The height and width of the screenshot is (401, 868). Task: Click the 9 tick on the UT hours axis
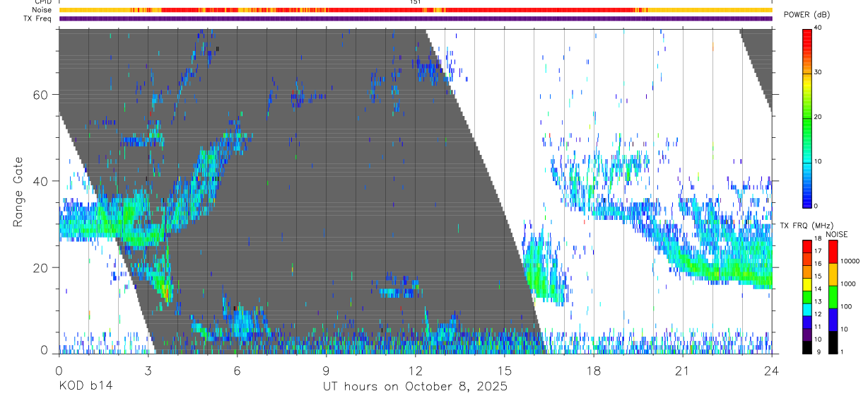click(326, 370)
